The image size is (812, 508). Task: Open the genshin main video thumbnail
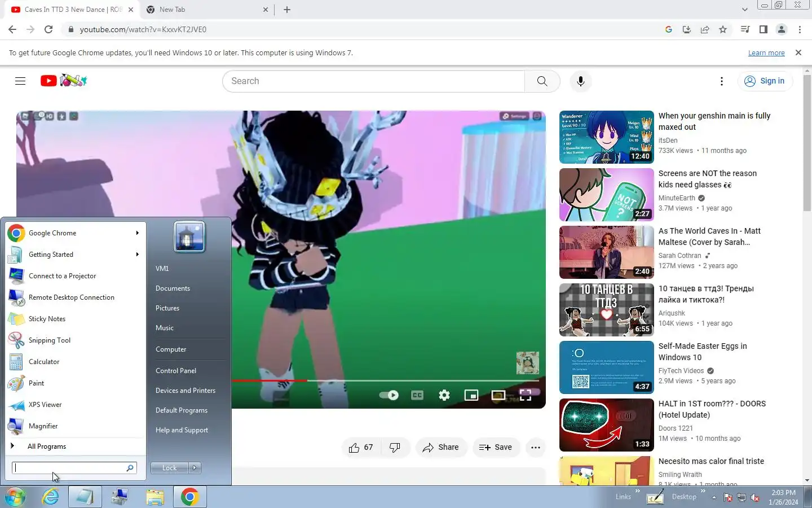pyautogui.click(x=606, y=137)
